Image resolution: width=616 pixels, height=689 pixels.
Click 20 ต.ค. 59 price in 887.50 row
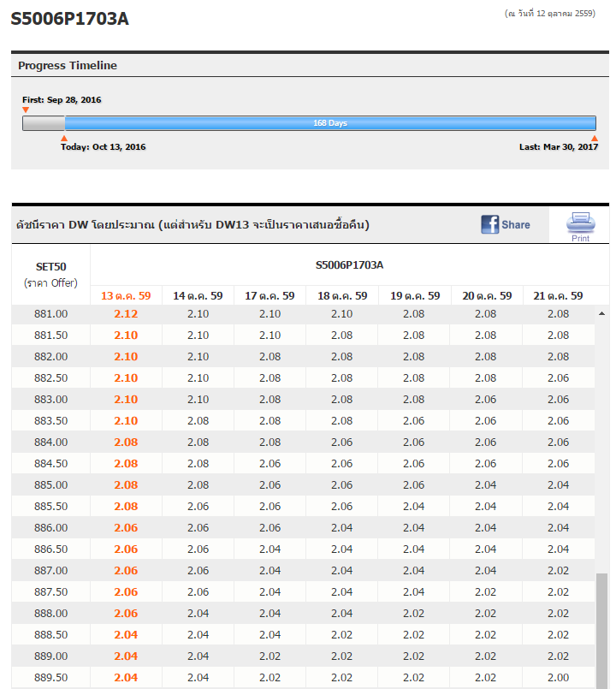tap(485, 592)
